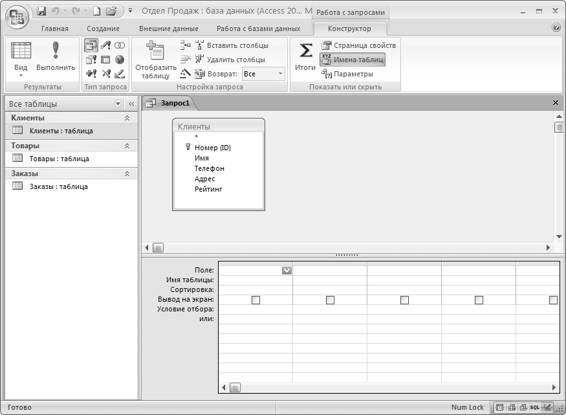Select the Рейтинг field in Клиенты list
The height and width of the screenshot is (415, 566).
click(208, 189)
